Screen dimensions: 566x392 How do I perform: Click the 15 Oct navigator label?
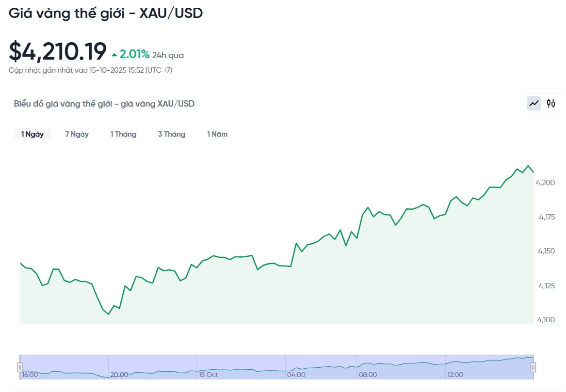[208, 375]
